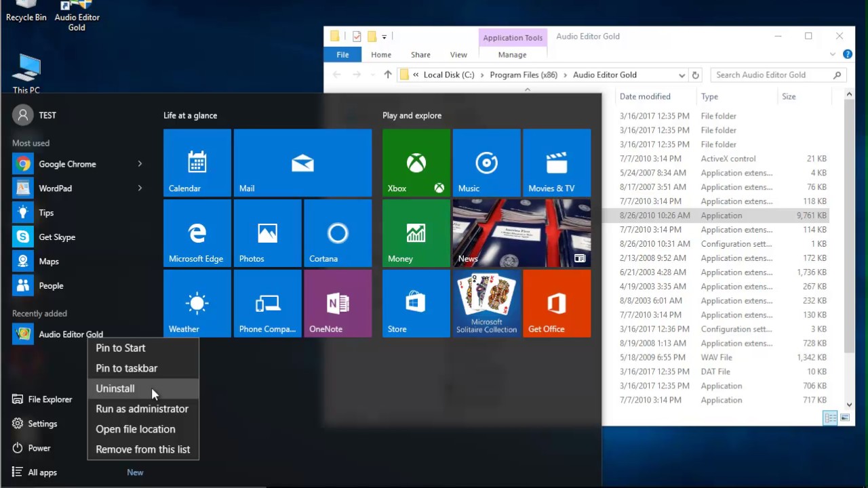The height and width of the screenshot is (488, 868).
Task: Open the Movies & TV tile
Action: click(557, 163)
